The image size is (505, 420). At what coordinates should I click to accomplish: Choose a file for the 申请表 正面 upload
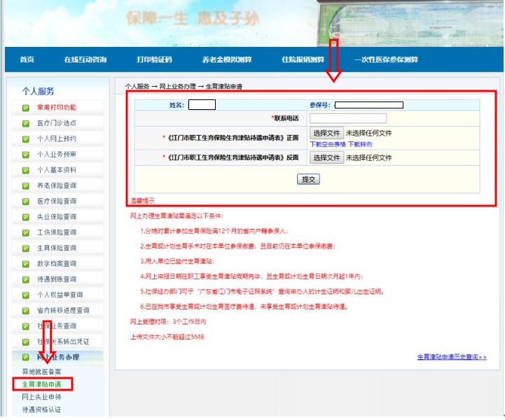tap(326, 133)
